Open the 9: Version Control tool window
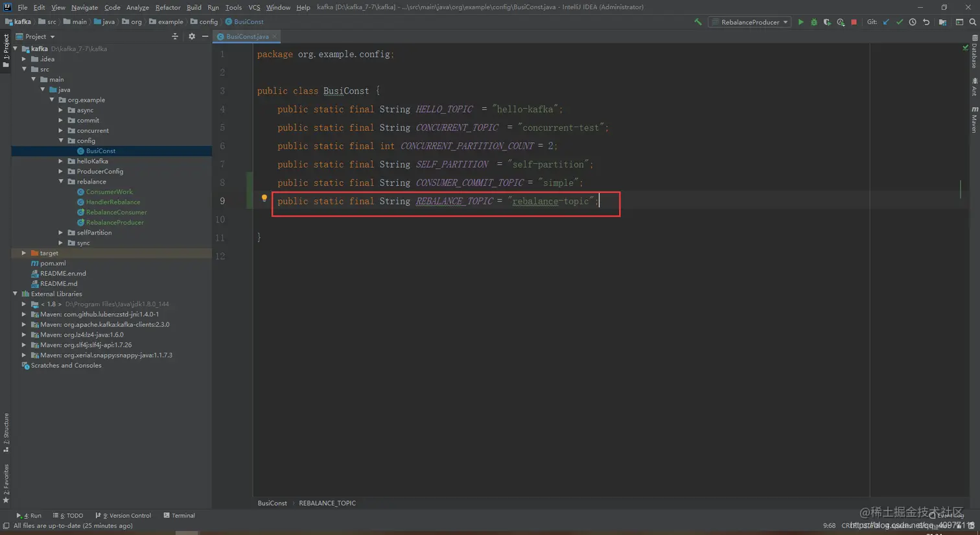 click(x=123, y=516)
